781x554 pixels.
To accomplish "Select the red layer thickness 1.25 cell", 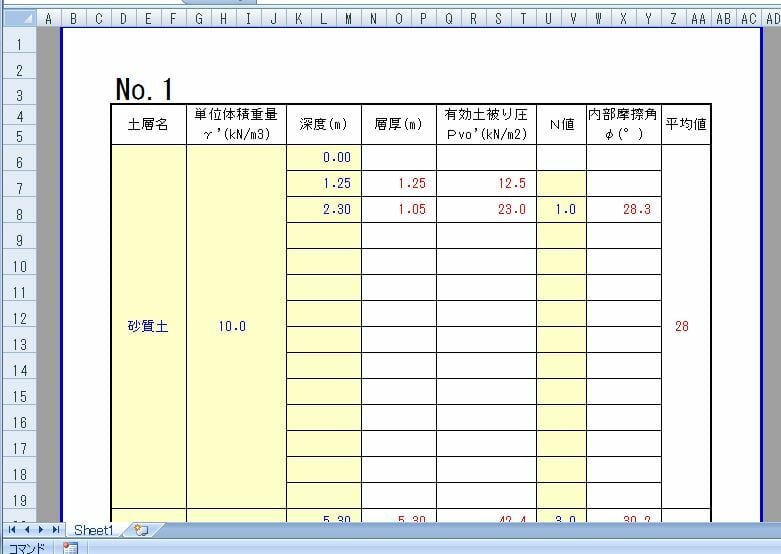I will point(398,183).
